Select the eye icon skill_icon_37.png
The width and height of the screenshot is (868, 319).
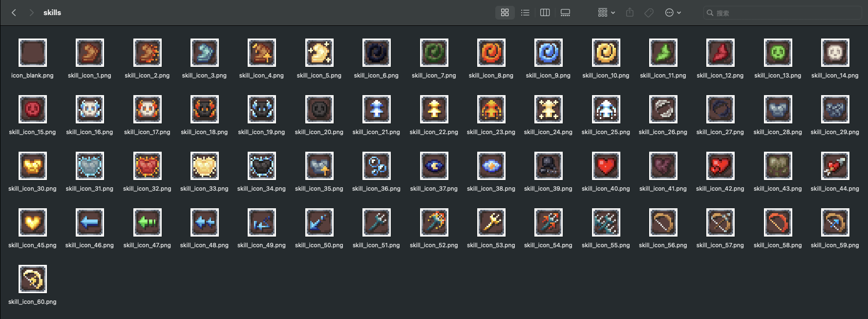(434, 166)
